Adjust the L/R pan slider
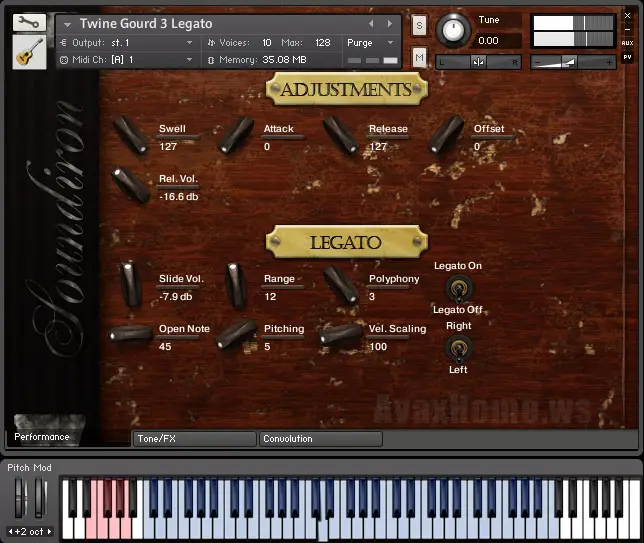The image size is (644, 543). click(x=478, y=62)
